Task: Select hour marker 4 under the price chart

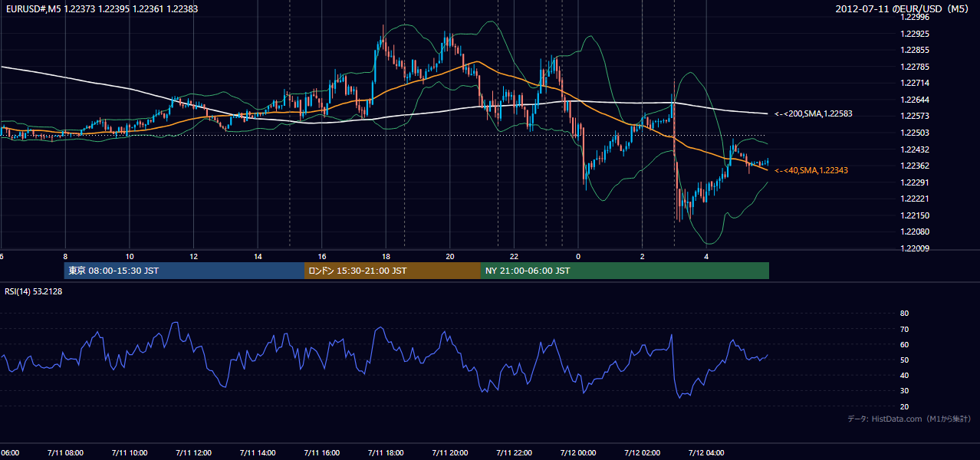Action: (x=707, y=257)
